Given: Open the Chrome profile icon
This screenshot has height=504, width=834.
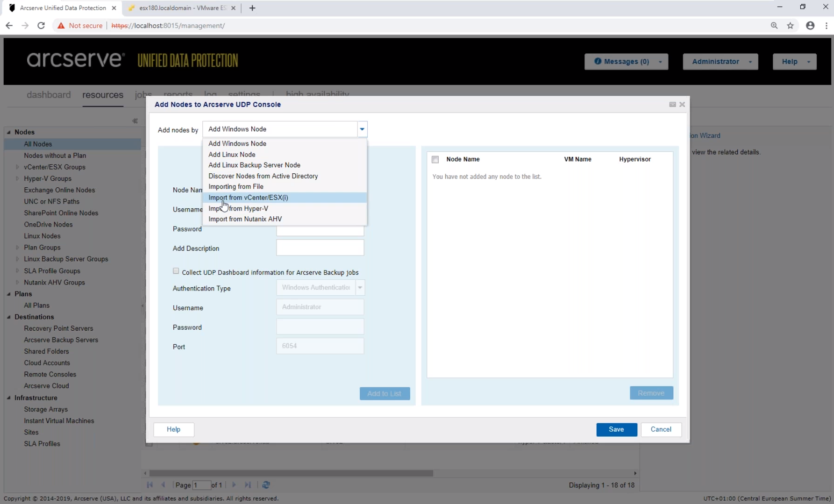Looking at the screenshot, I should (810, 26).
